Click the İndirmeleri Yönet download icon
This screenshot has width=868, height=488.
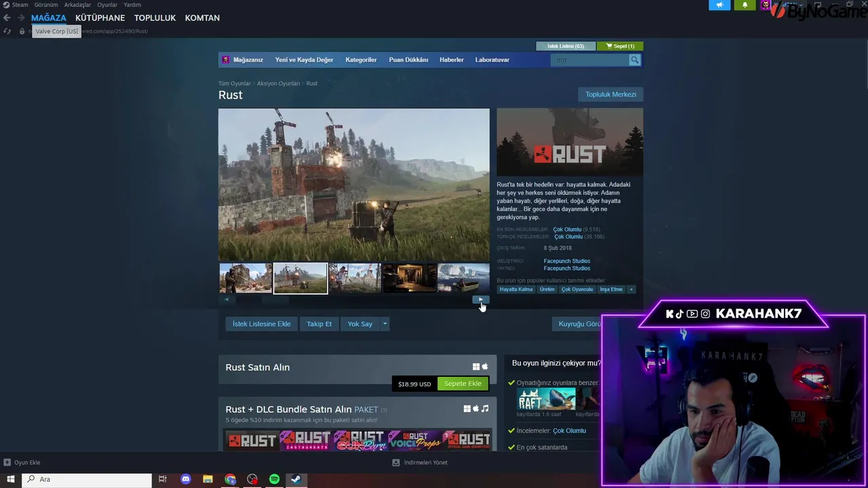[396, 462]
